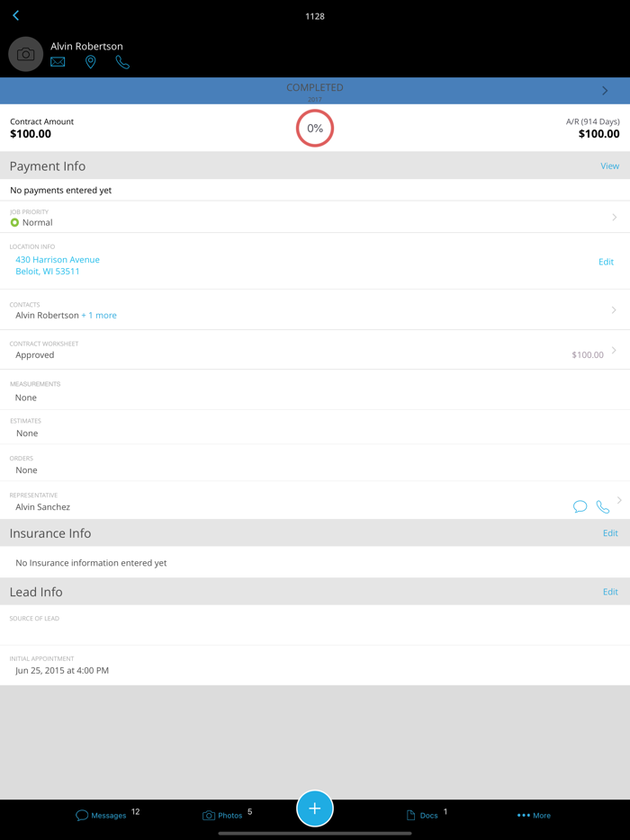Screen dimensions: 630x840
Task: Open chat bubble next to representative Alvin Sanchez
Action: [580, 506]
